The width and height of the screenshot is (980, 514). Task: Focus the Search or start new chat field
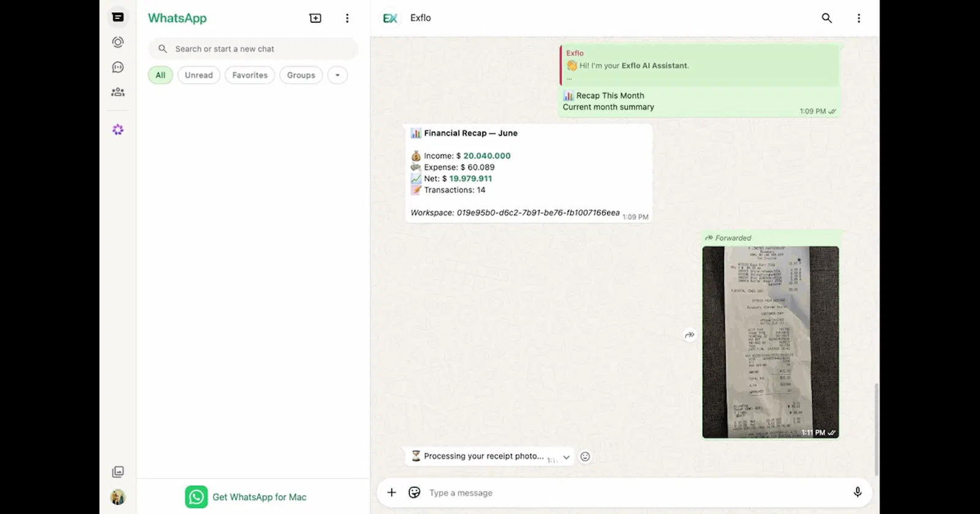pos(253,49)
